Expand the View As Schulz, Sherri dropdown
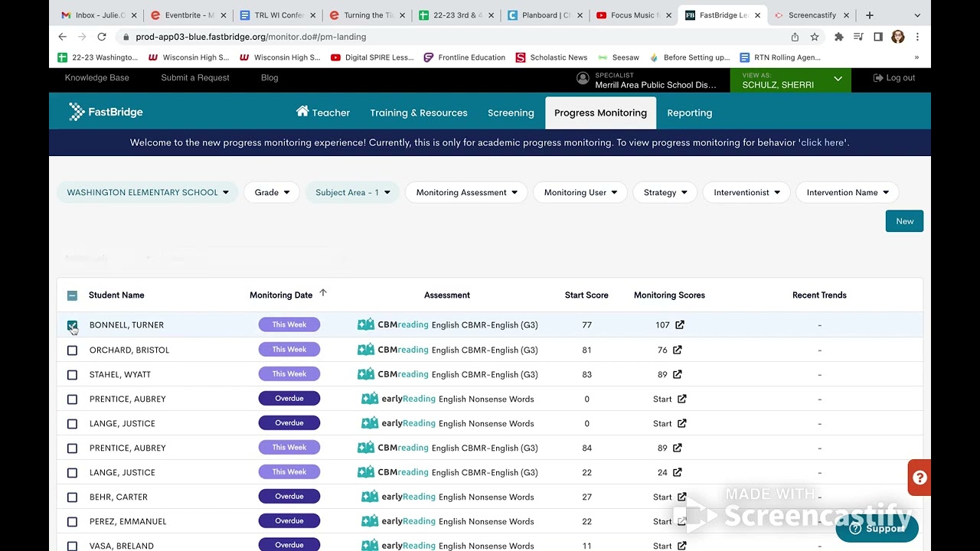The height and width of the screenshot is (551, 980). [791, 80]
